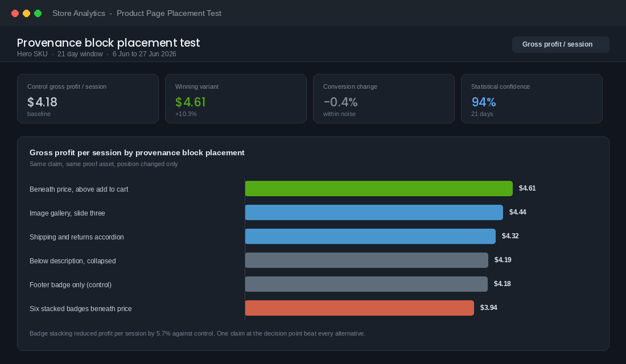Image resolution: width=626 pixels, height=364 pixels.
Task: Click the chart title 'Gross profit per session'
Action: 137,153
